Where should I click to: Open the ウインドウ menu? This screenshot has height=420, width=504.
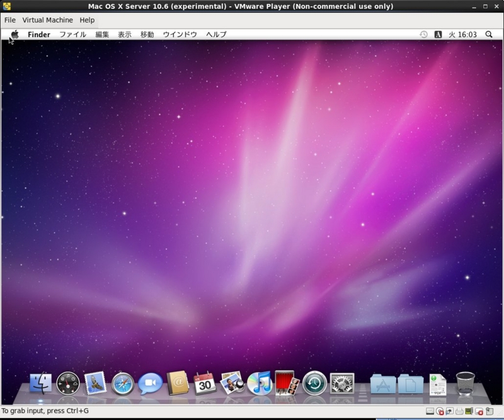180,35
